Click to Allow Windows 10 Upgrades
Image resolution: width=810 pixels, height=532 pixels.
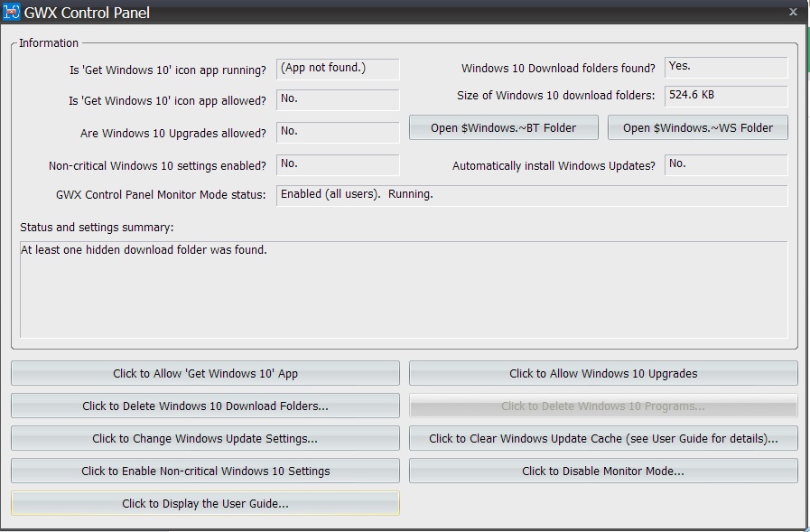[603, 373]
